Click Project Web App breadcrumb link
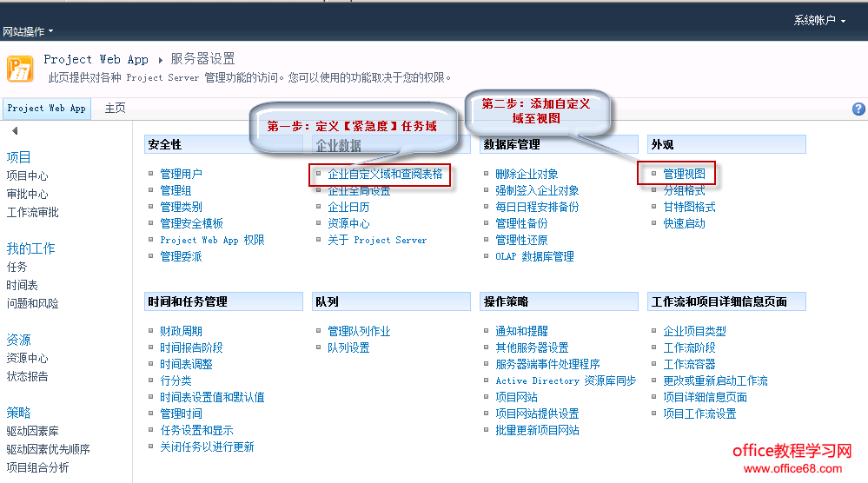This screenshot has height=483, width=868. 96,59
